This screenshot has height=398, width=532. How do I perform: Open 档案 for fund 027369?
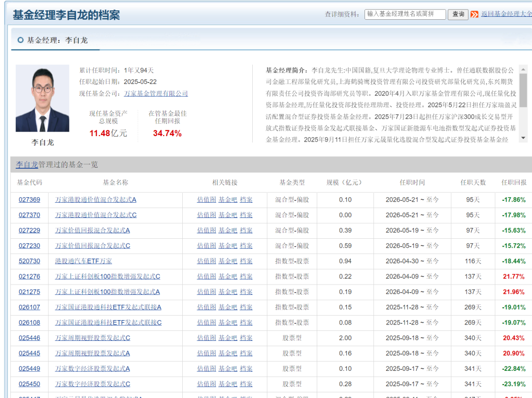(246, 200)
